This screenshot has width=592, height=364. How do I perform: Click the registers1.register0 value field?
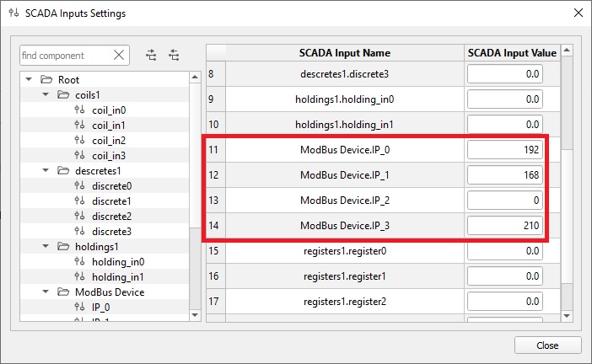click(x=504, y=251)
